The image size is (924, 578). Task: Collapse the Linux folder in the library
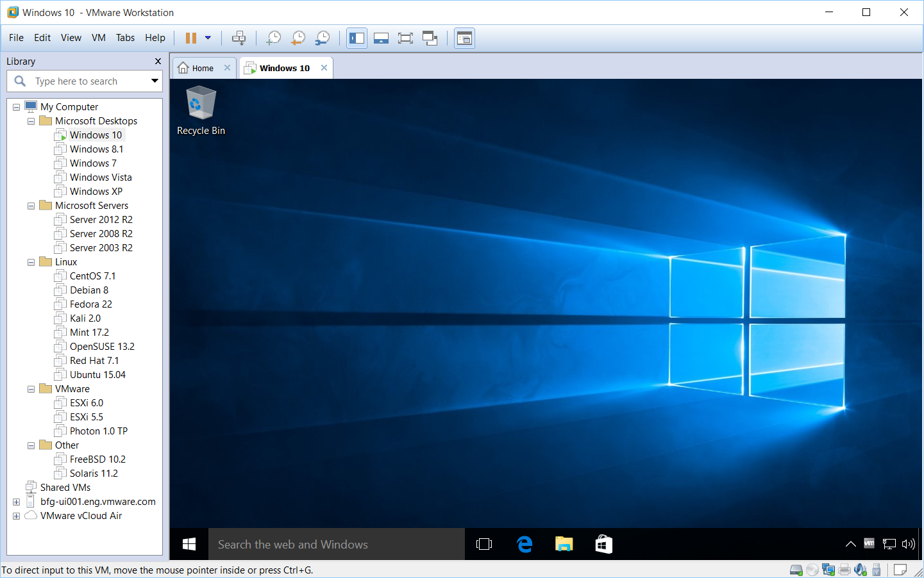click(x=30, y=261)
